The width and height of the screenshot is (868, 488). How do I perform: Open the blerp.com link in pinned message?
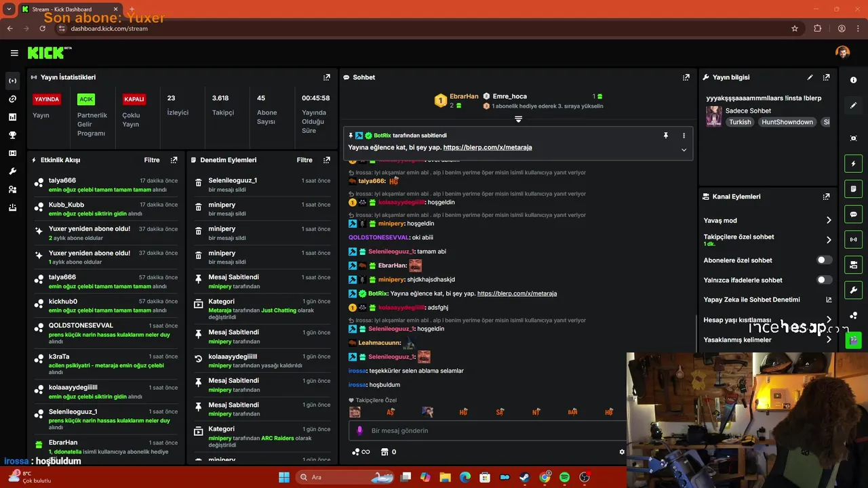coord(488,147)
